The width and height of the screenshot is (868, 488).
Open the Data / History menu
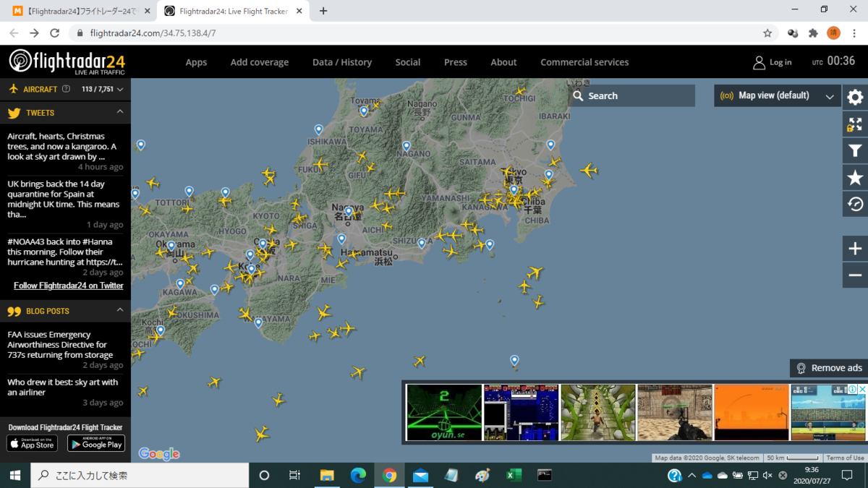click(342, 62)
